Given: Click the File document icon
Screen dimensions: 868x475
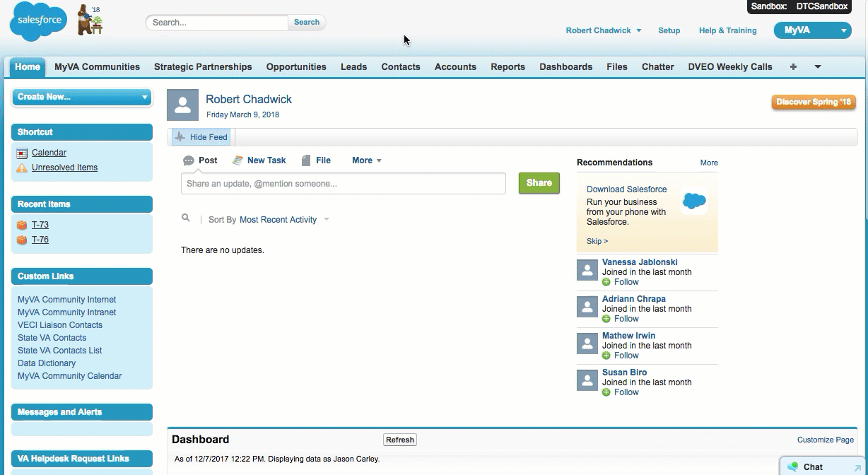Looking at the screenshot, I should (306, 160).
